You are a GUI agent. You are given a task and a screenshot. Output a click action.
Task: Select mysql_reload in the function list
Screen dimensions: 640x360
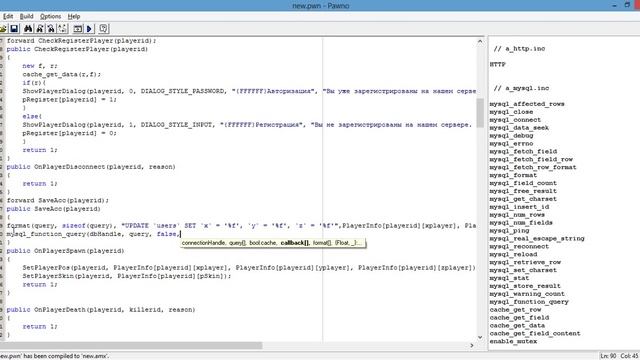pyautogui.click(x=513, y=254)
